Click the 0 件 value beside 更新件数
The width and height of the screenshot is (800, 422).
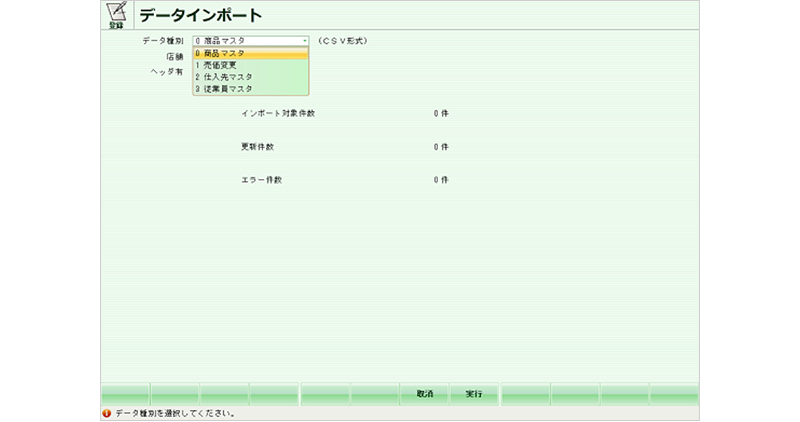tap(441, 147)
